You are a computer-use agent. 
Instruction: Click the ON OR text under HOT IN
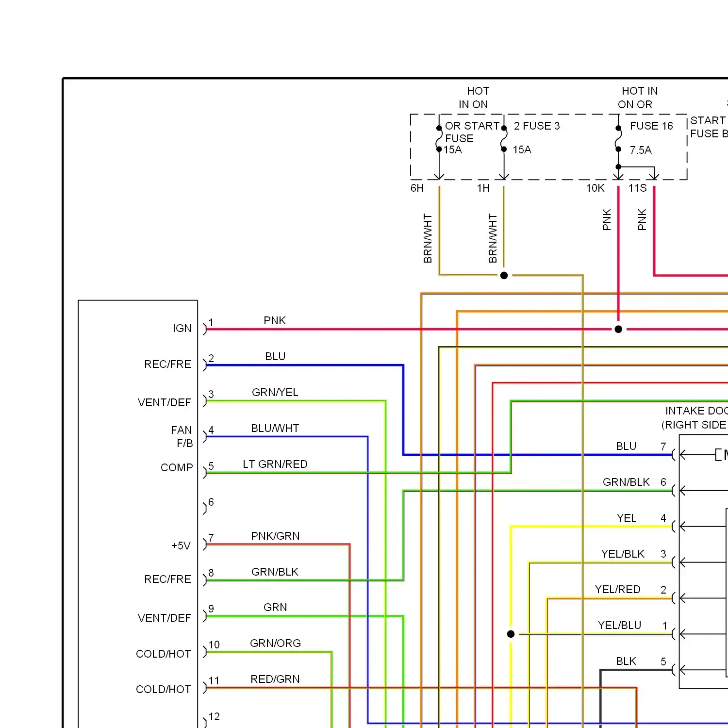pos(635,105)
